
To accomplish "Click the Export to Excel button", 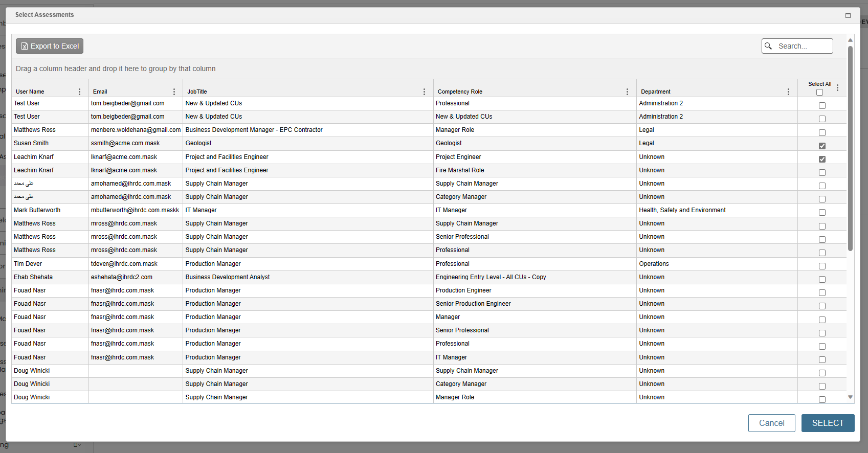I will point(50,46).
